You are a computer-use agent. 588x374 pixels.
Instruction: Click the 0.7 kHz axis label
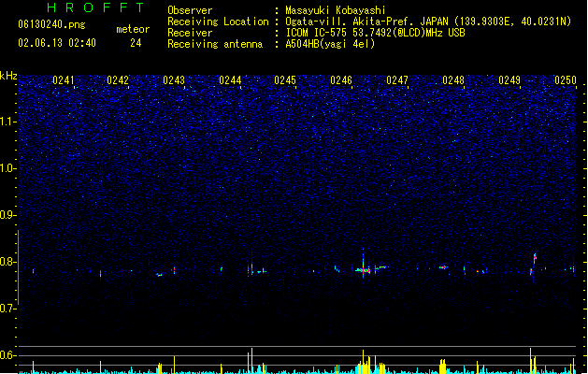coord(7,309)
